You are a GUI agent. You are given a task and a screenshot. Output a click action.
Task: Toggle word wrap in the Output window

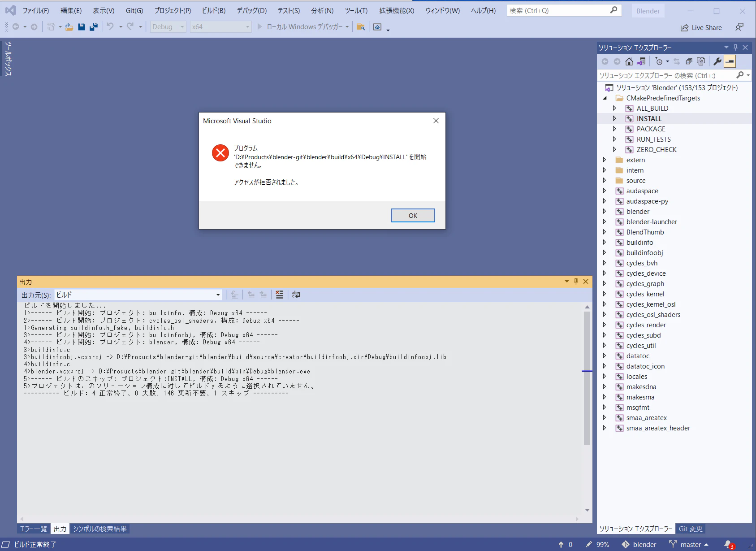296,295
